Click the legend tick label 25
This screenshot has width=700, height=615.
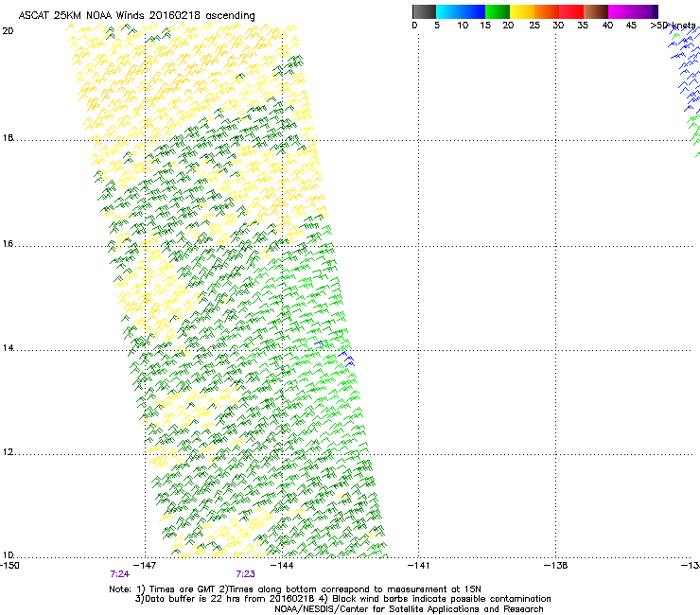[534, 26]
